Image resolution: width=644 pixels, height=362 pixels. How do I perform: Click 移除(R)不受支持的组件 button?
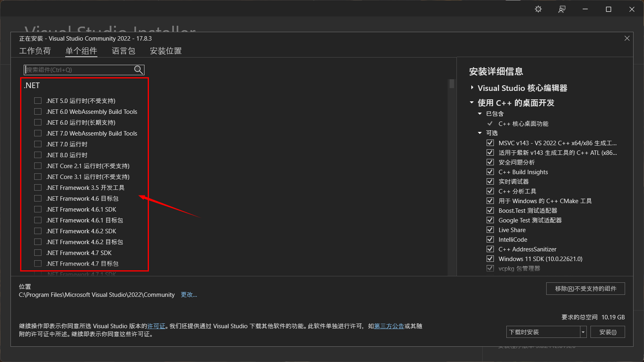[x=586, y=289]
